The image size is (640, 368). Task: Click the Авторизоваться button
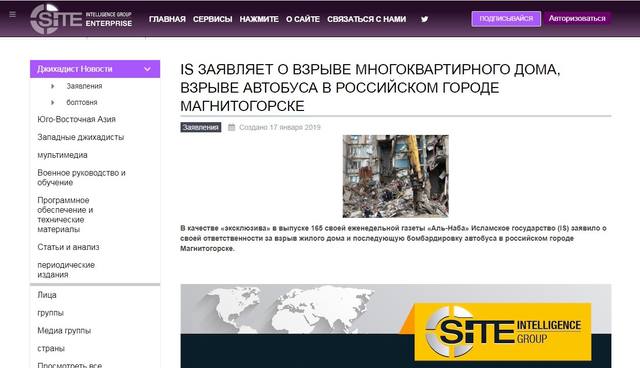click(577, 18)
